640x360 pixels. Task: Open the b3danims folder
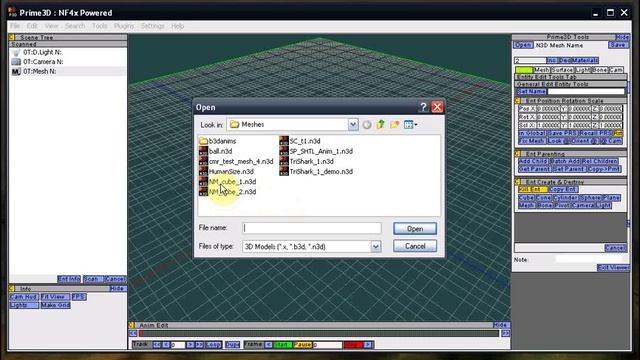tap(218, 141)
